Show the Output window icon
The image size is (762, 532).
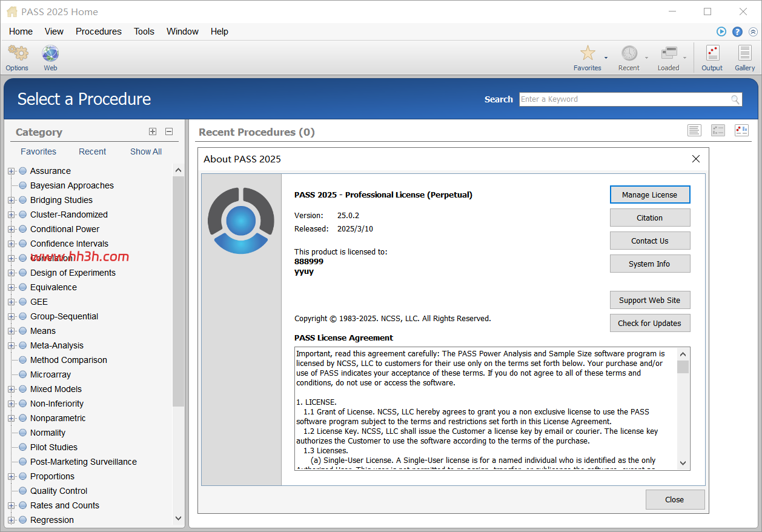(x=712, y=53)
